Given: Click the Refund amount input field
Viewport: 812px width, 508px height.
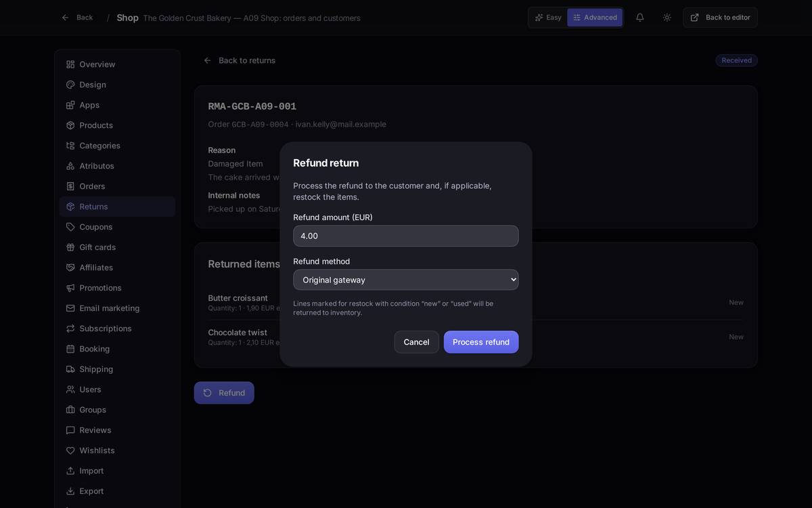Looking at the screenshot, I should tap(406, 236).
